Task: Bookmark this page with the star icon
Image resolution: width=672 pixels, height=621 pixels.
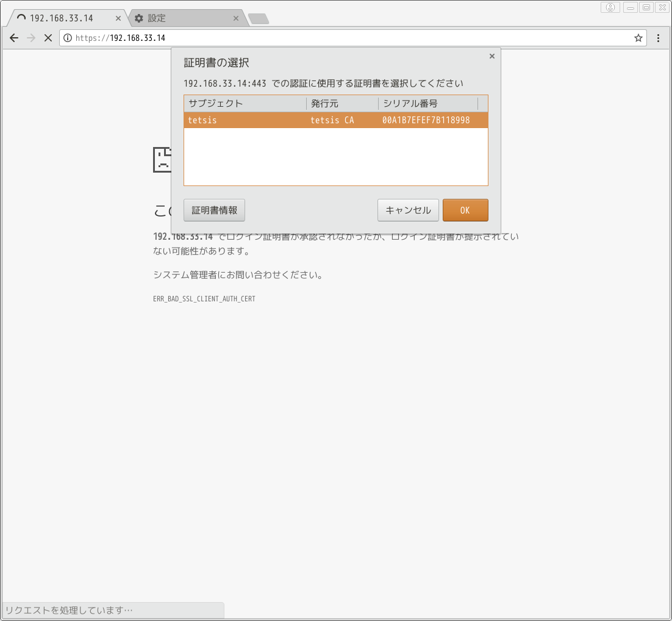Action: click(x=638, y=38)
